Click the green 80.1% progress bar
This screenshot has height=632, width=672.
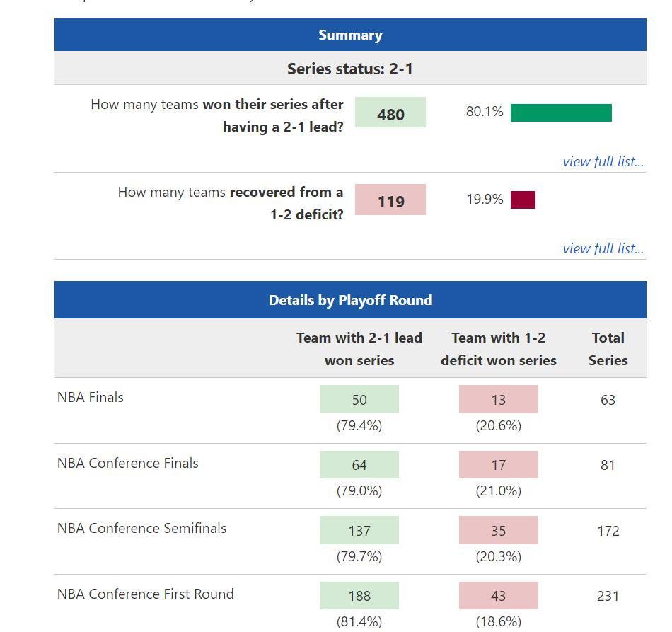click(x=561, y=113)
